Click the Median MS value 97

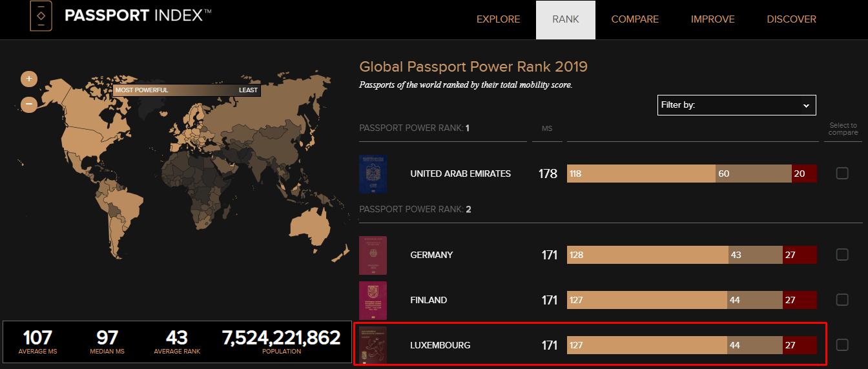pos(107,337)
